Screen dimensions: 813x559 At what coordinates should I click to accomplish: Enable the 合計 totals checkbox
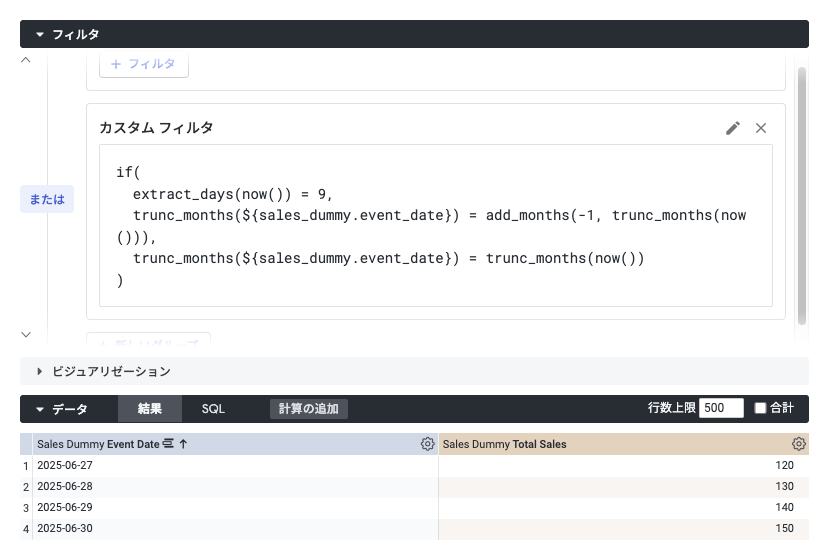click(x=760, y=408)
